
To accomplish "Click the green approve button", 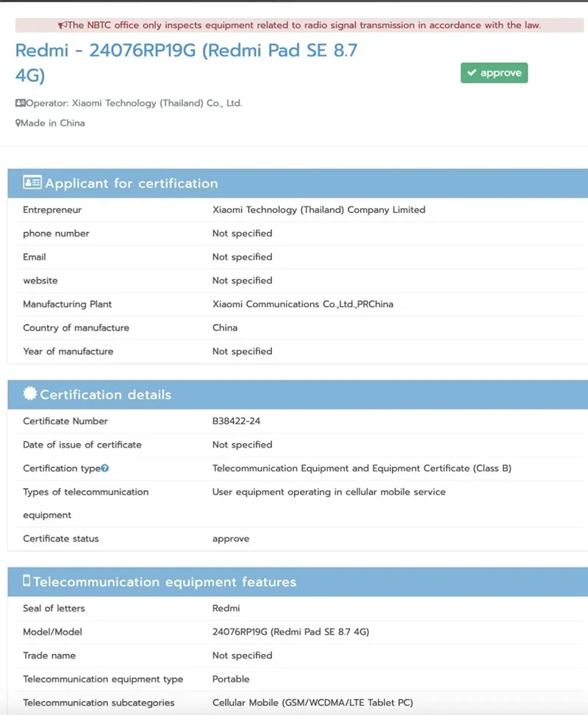I will 494,73.
